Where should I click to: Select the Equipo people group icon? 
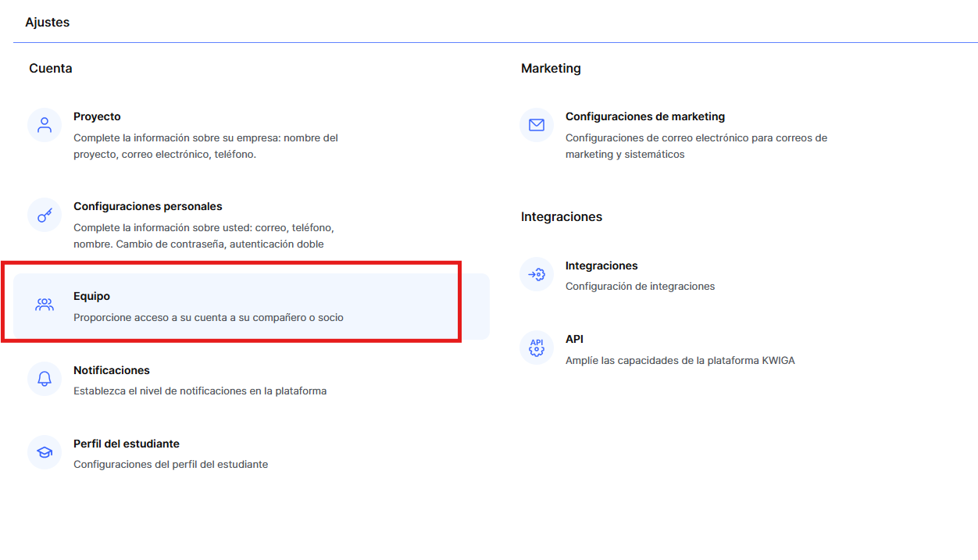click(45, 305)
